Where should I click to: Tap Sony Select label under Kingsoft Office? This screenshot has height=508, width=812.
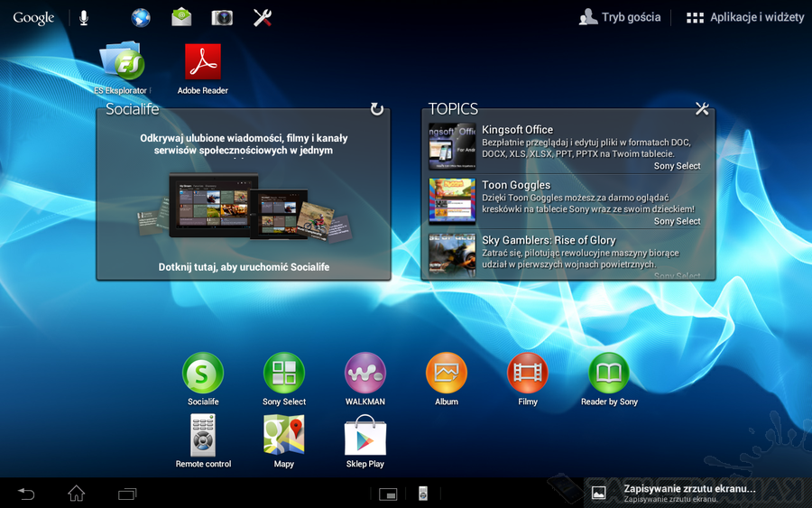click(x=677, y=166)
